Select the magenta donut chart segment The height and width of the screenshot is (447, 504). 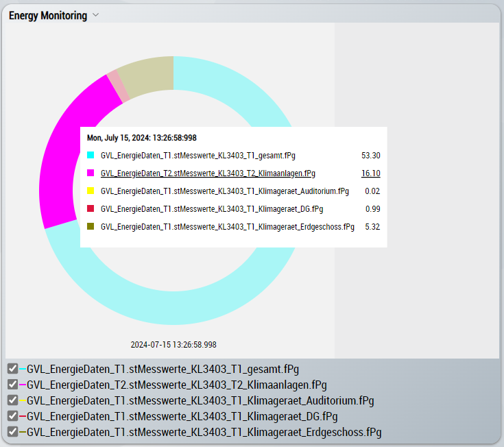point(62,151)
